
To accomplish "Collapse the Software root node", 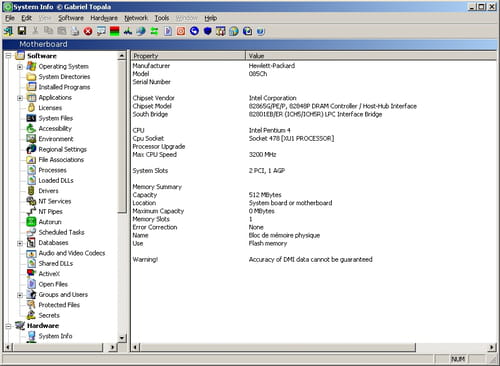I will click(9, 56).
